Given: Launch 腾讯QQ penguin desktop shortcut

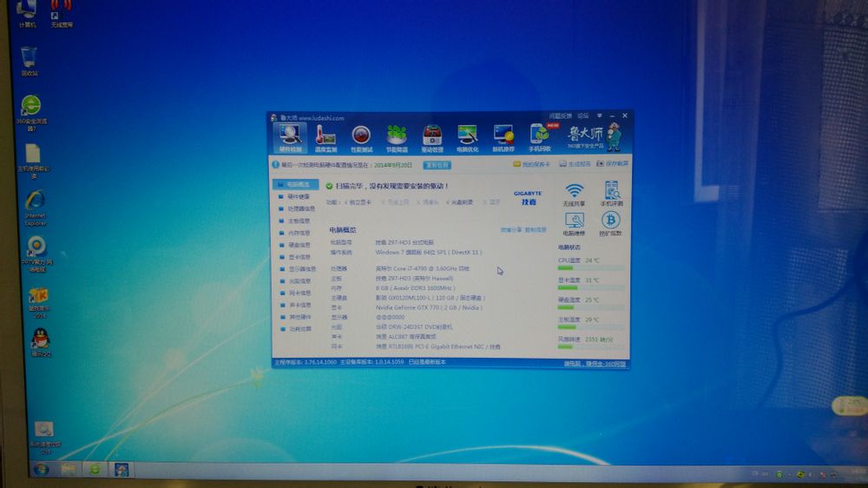Looking at the screenshot, I should click(41, 342).
